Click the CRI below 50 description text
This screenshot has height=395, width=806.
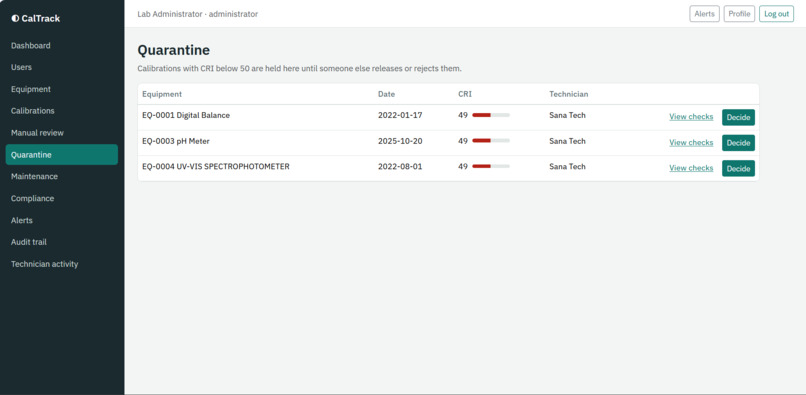tap(300, 68)
